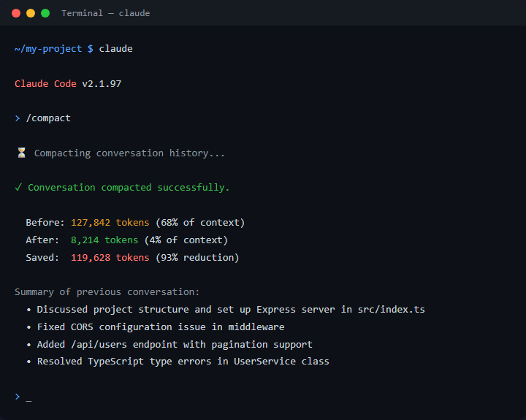526x420 pixels.
Task: Click the green maximize window button
Action: tap(45, 13)
